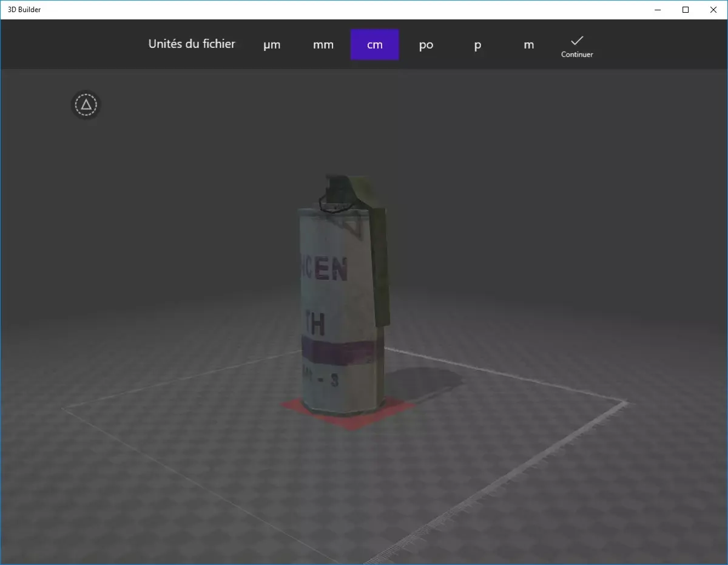Choose p (feet) as file unit
728x565 pixels.
(x=477, y=45)
